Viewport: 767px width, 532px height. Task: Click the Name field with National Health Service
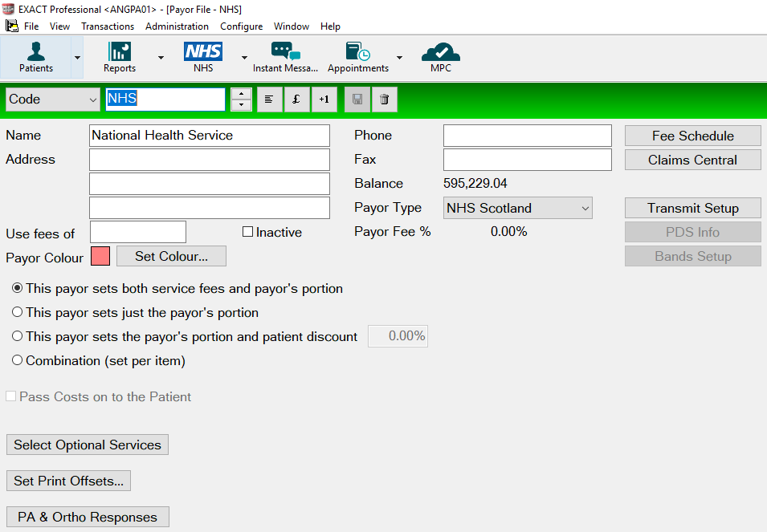(x=210, y=136)
